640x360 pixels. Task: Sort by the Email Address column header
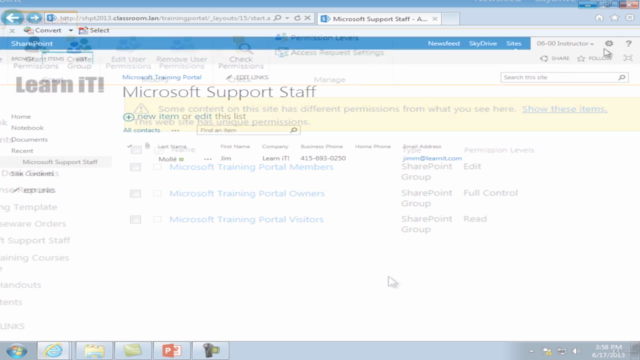click(422, 146)
